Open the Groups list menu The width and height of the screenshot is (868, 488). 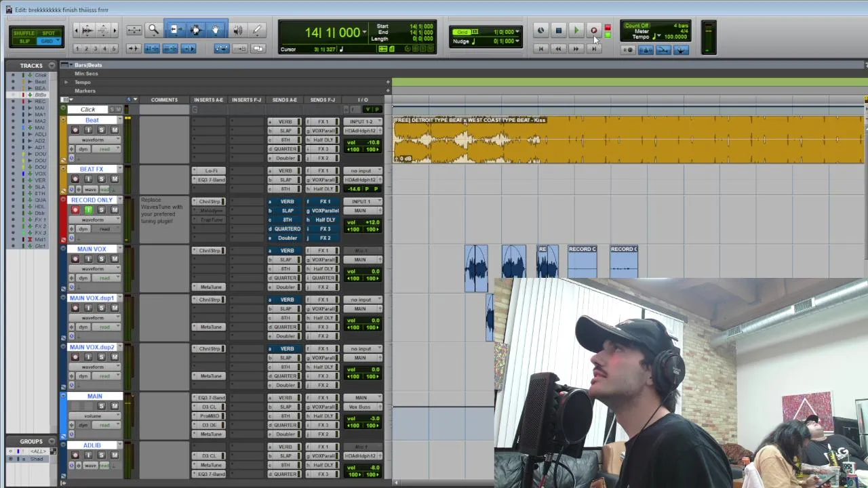(52, 441)
